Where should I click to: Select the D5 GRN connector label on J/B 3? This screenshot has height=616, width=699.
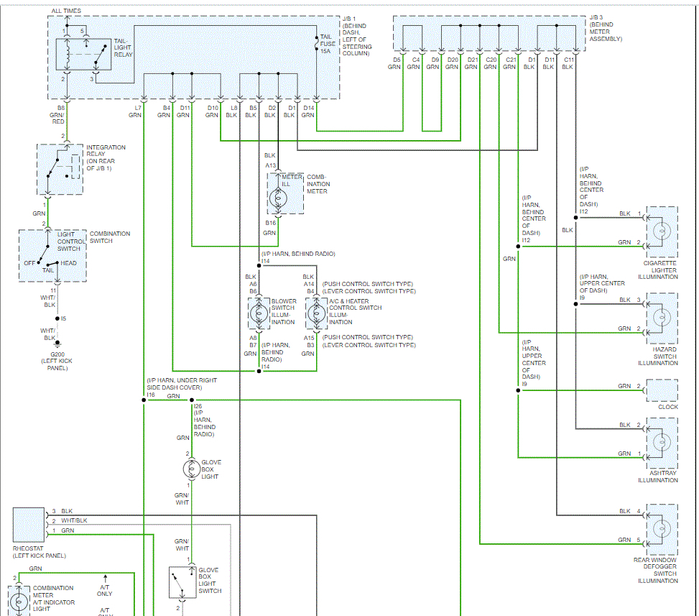point(394,63)
